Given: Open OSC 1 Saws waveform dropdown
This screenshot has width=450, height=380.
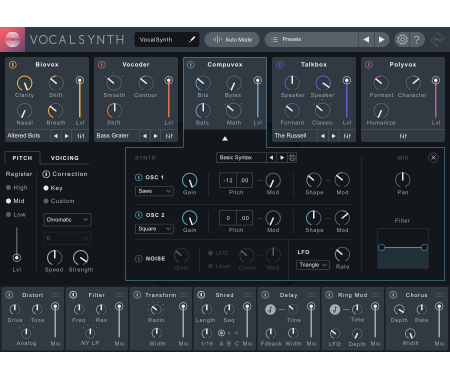Looking at the screenshot, I should coord(154,191).
